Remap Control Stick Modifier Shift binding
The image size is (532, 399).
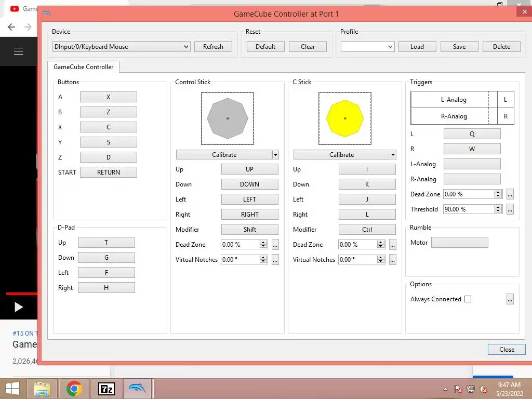[250, 229]
